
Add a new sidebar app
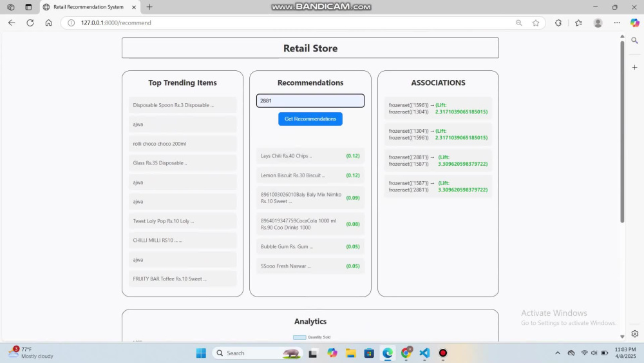(x=634, y=68)
